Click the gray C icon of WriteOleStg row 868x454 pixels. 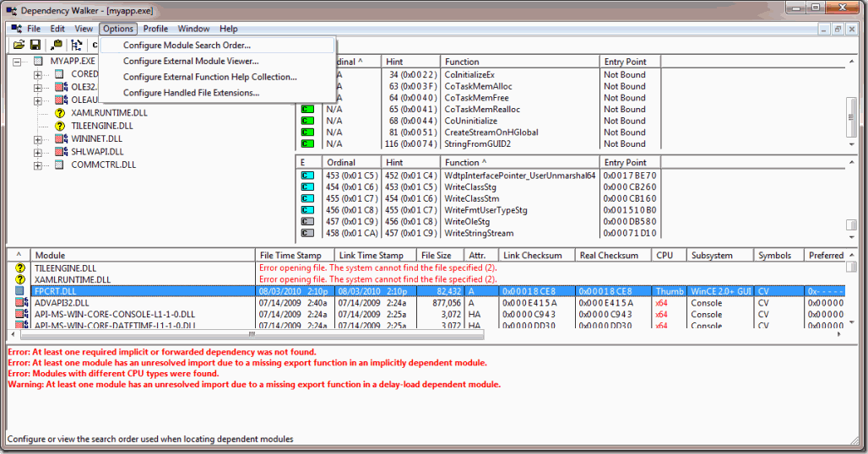(307, 222)
